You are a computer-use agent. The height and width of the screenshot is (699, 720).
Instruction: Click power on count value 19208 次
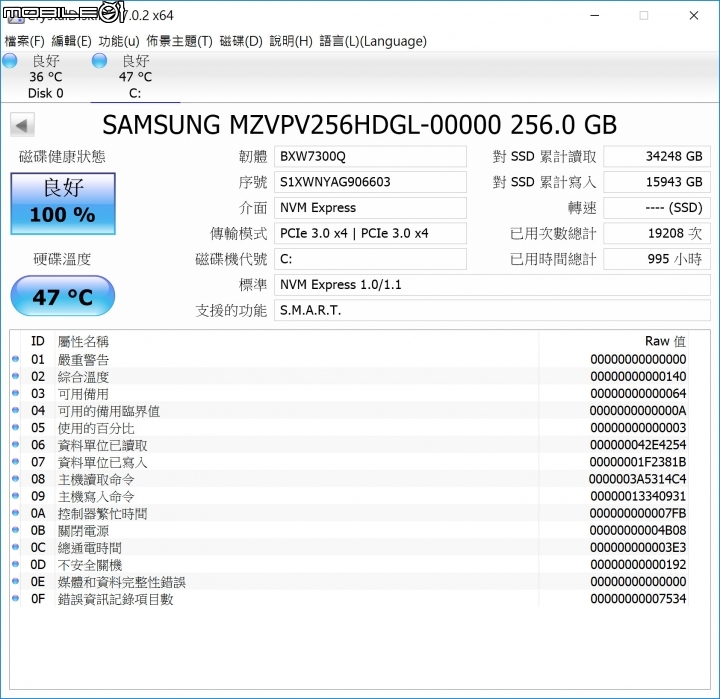657,233
